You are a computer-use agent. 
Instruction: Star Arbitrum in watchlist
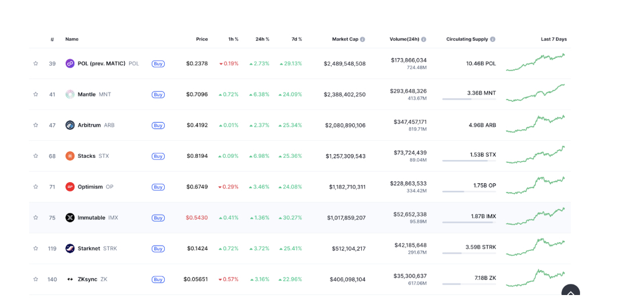[x=35, y=125]
